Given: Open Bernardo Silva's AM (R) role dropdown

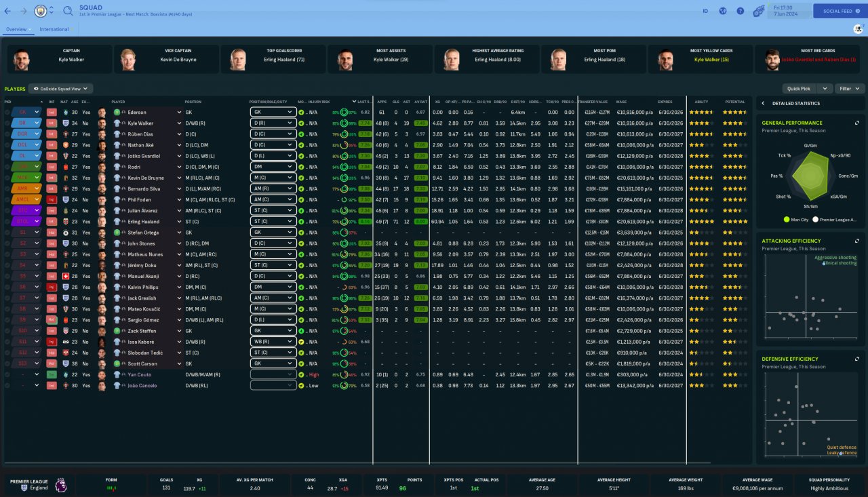Looking at the screenshot, I should coord(273,188).
